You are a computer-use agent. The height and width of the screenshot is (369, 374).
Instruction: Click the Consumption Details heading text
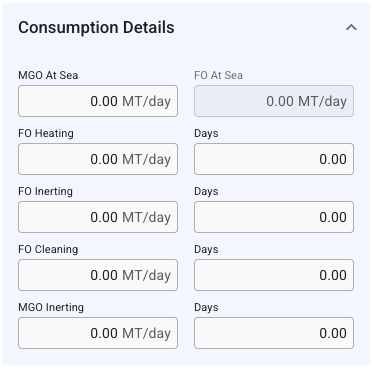tap(96, 27)
